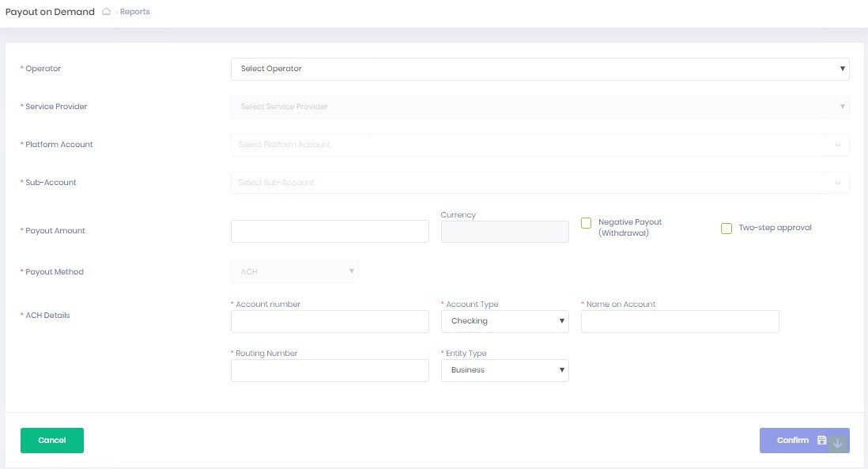Click the Currency field
The image size is (868, 469).
tap(504, 231)
